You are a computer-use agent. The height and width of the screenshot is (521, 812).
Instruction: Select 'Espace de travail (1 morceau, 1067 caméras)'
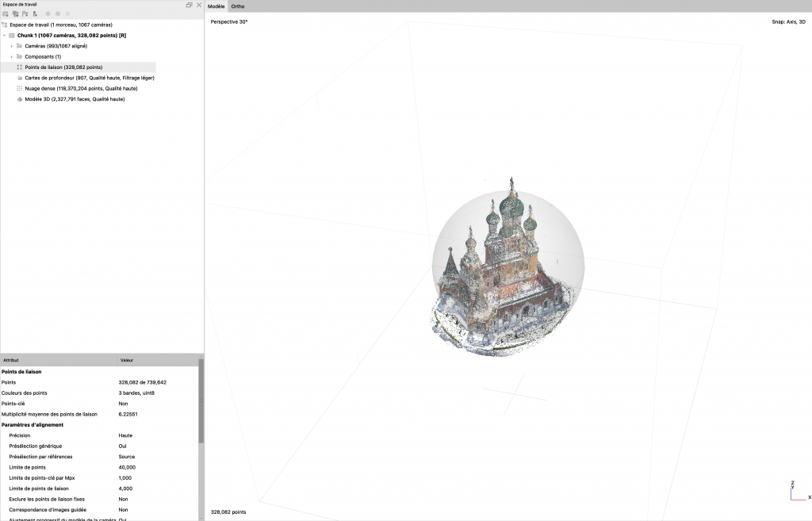coord(61,25)
